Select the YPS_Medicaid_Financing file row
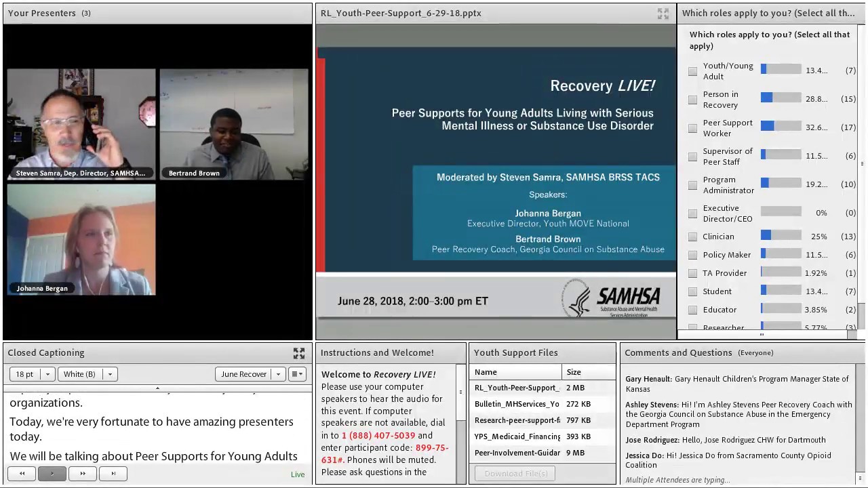Image resolution: width=868 pixels, height=488 pixels. 542,436
